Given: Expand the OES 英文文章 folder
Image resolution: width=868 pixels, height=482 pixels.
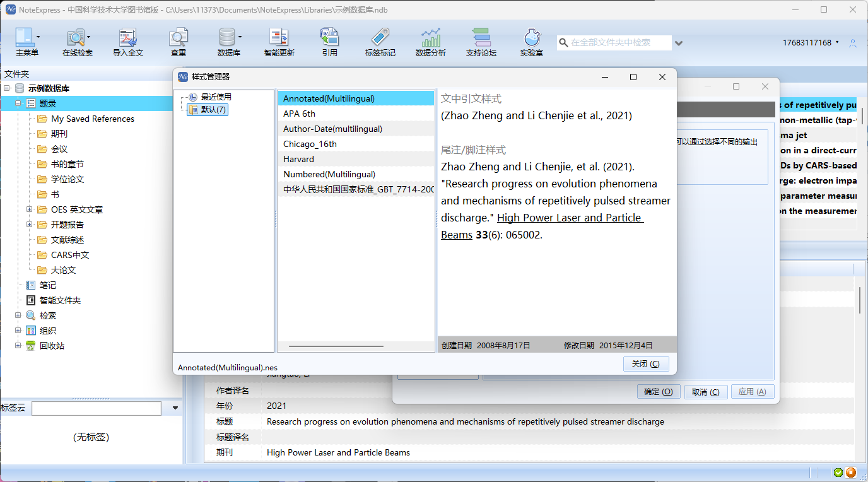Looking at the screenshot, I should click(30, 209).
